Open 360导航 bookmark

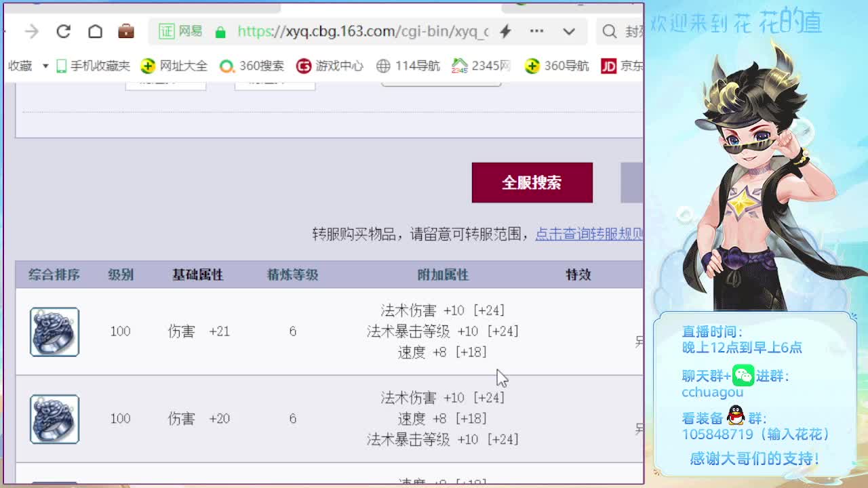[x=557, y=66]
